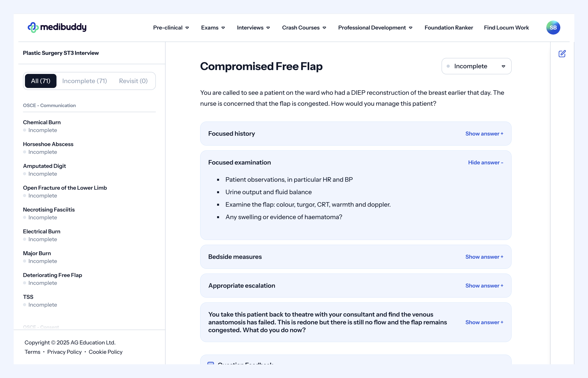
Task: Select the All (71) filter
Action: click(41, 81)
